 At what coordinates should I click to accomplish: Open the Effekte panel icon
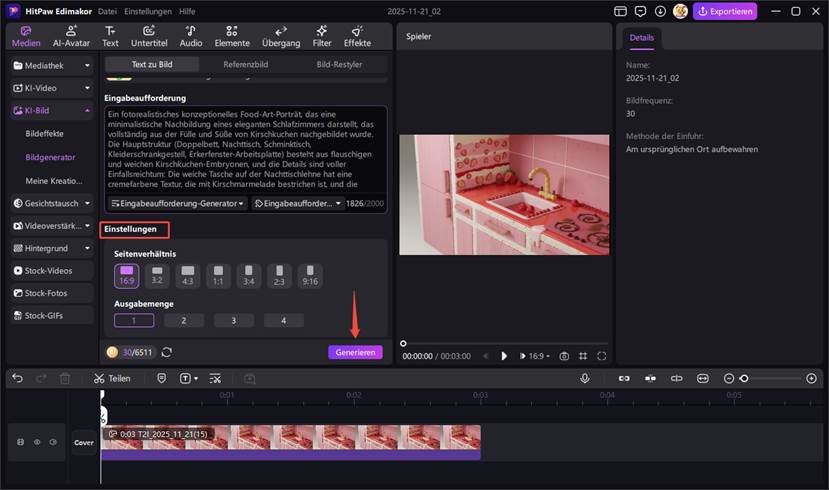coord(357,36)
